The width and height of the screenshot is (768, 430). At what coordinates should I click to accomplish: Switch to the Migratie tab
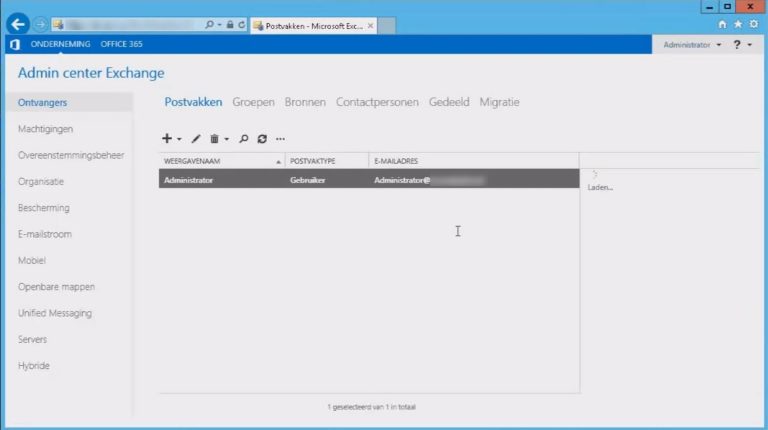[499, 102]
